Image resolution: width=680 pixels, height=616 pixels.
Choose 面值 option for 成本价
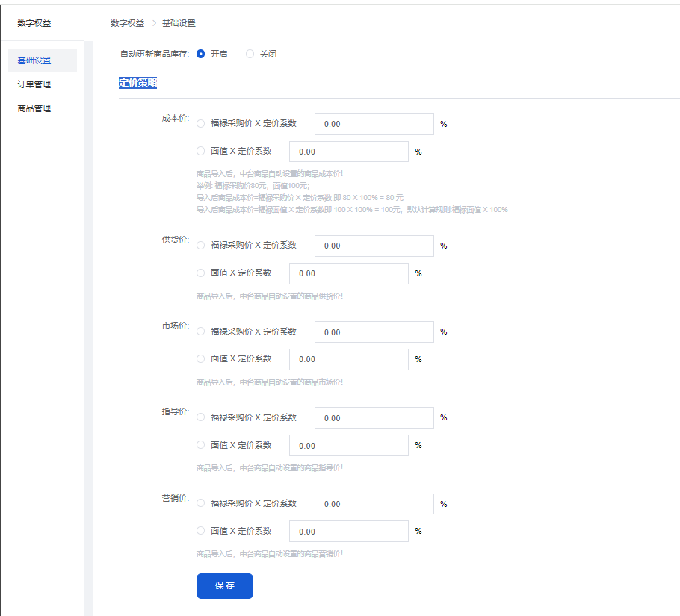pos(200,151)
